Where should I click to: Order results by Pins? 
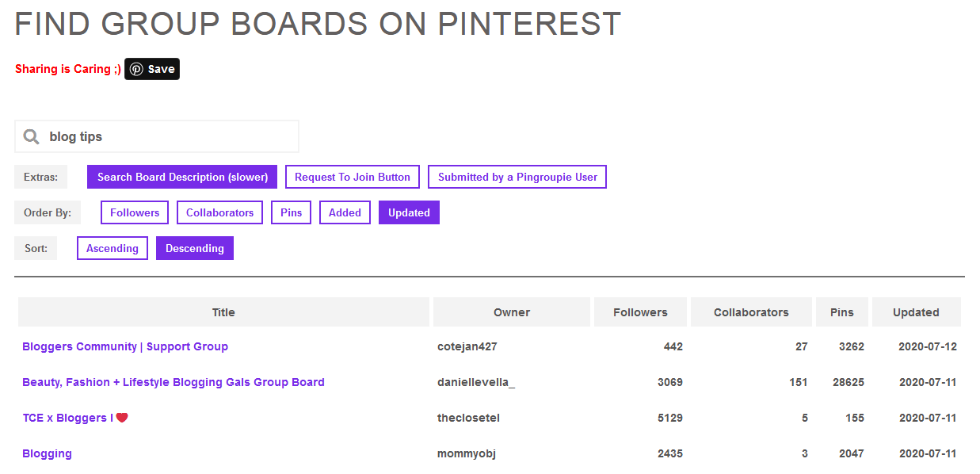tap(291, 212)
